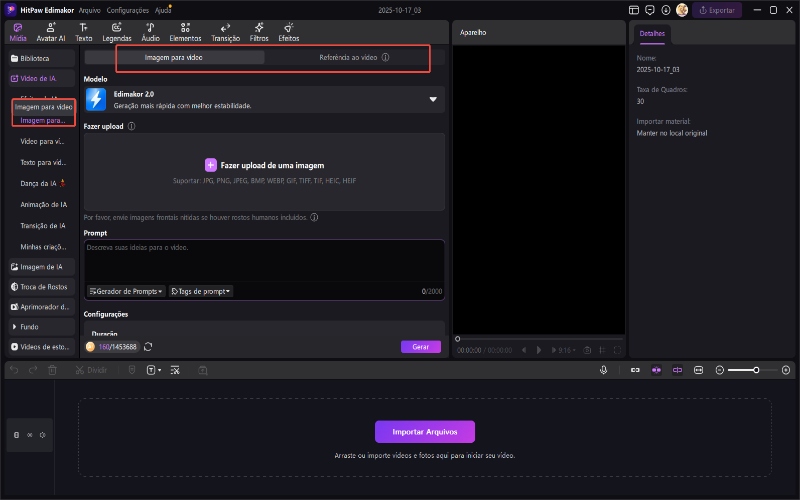Select the Texto tool

coord(84,32)
